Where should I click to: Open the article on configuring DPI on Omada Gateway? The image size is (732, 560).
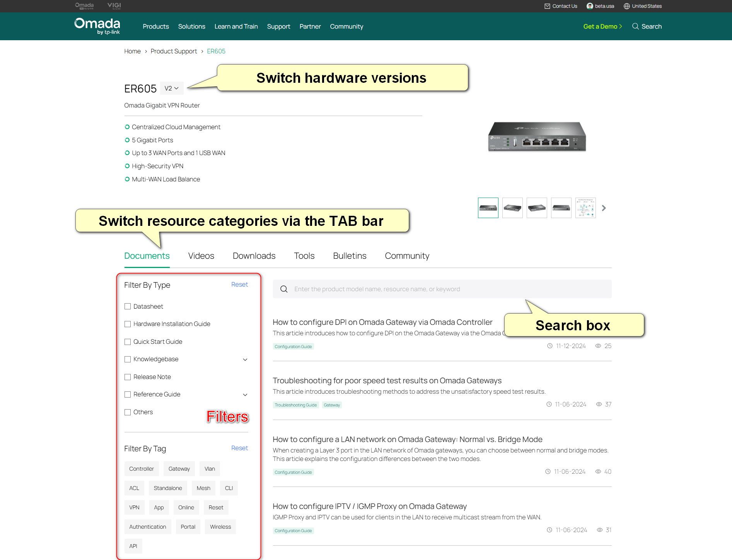coord(382,323)
